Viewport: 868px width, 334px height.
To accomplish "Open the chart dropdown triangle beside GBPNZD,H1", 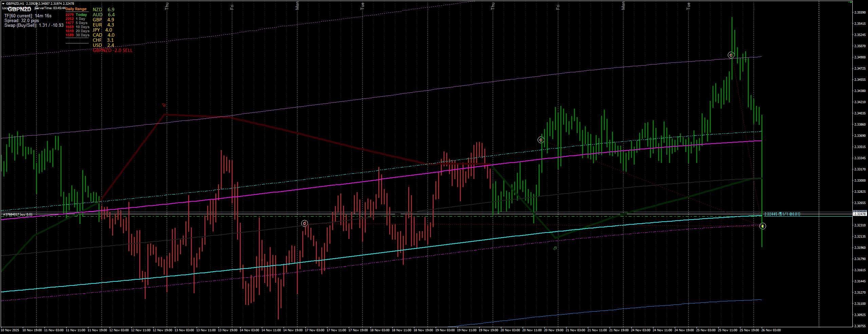I will (3, 4).
